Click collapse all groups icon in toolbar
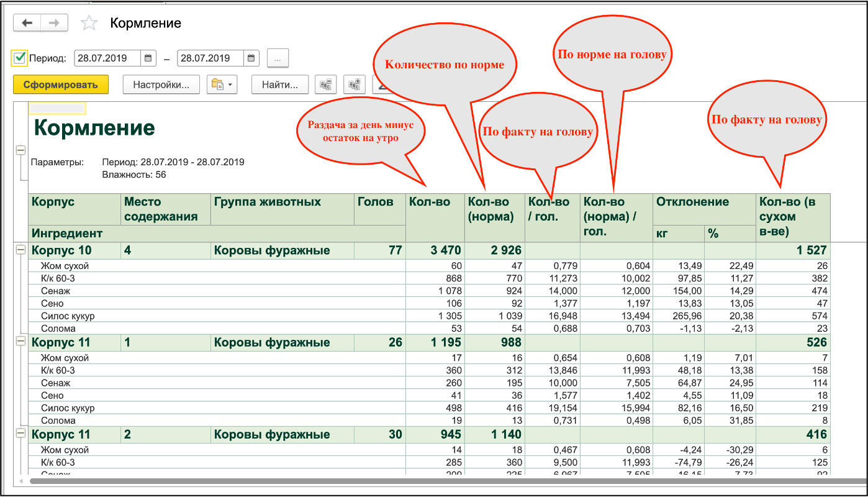Image resolution: width=868 pixels, height=497 pixels. (325, 84)
